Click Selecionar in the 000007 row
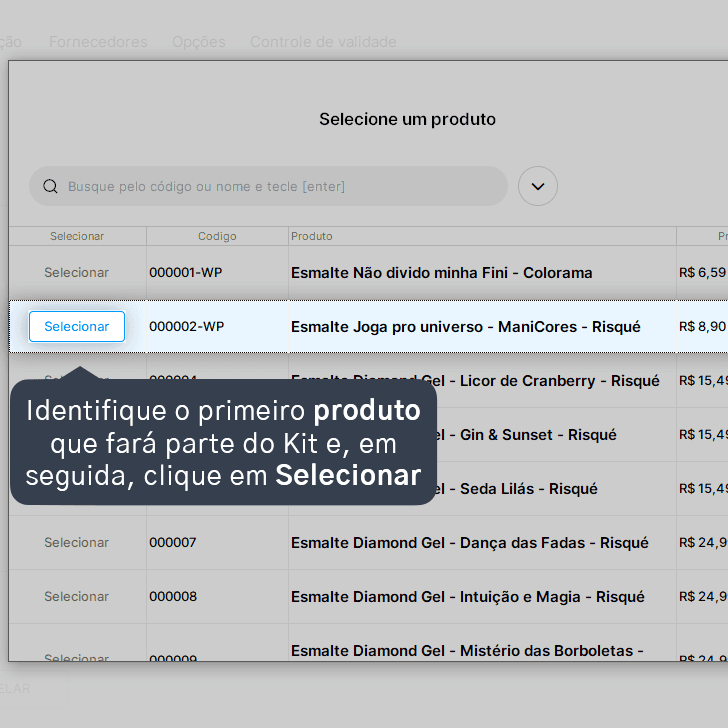 (77, 542)
